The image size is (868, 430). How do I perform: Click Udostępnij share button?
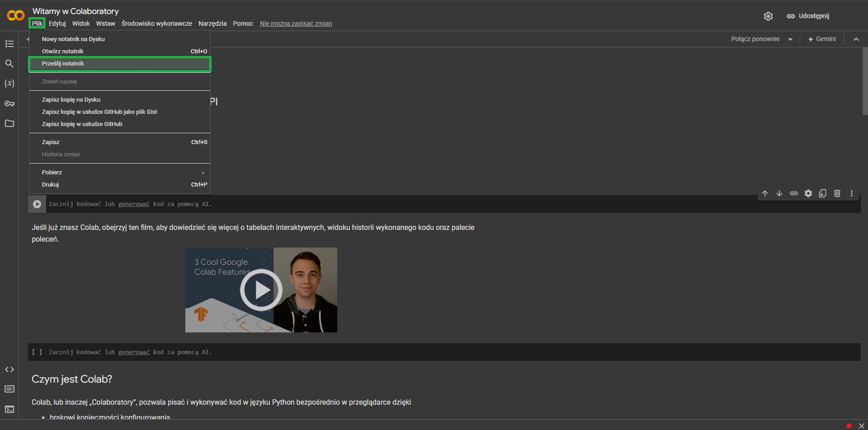click(x=808, y=16)
